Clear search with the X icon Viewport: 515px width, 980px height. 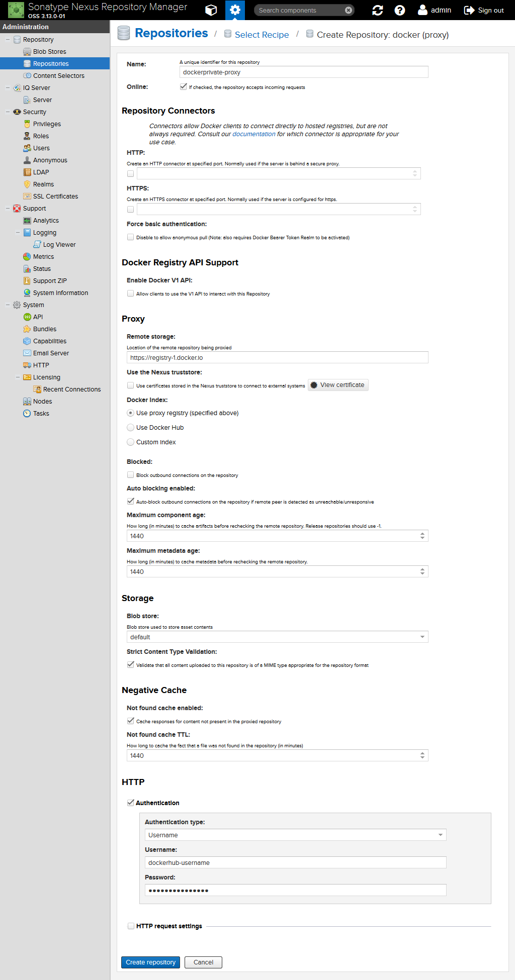click(x=348, y=10)
